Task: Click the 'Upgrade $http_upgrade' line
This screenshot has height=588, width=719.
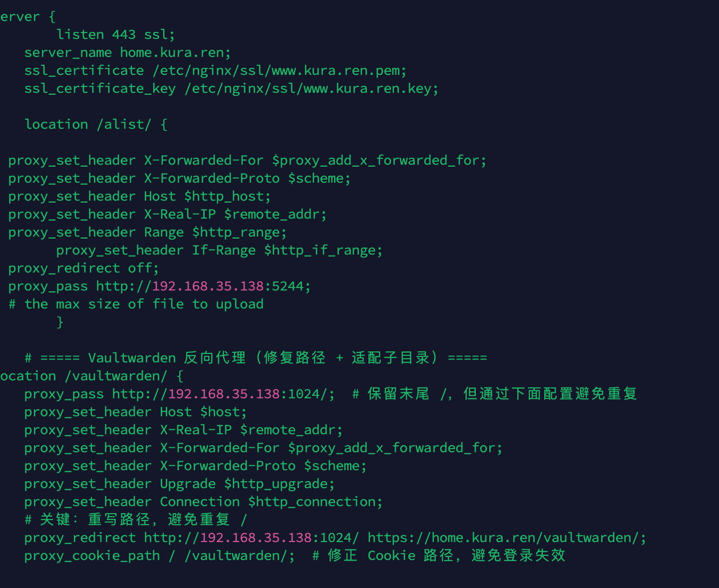Action: [179, 484]
